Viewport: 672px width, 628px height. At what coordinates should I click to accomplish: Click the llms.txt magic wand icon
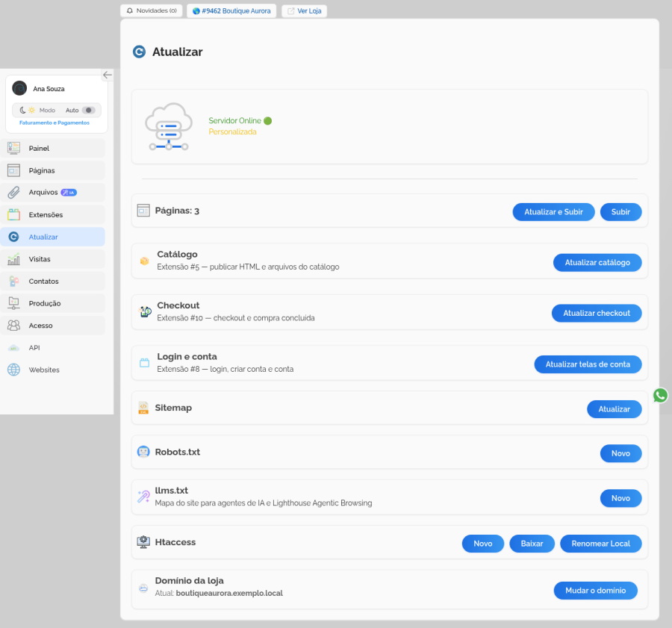[x=143, y=497]
